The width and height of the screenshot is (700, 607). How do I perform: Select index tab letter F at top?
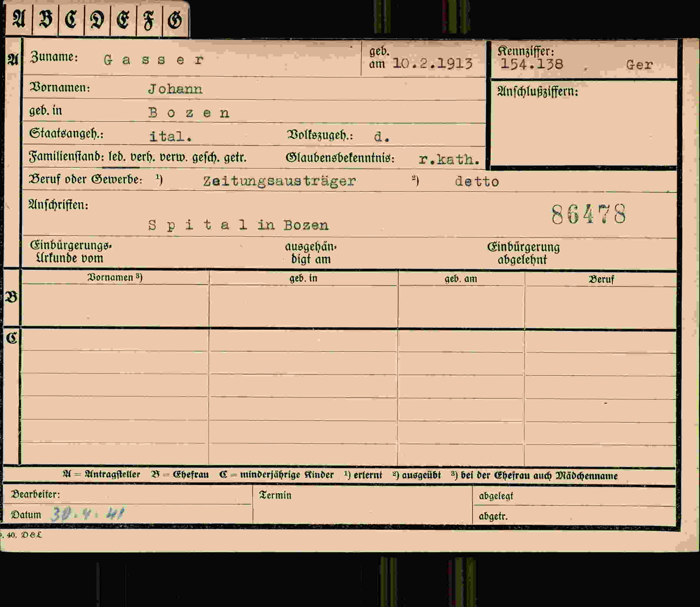click(149, 20)
